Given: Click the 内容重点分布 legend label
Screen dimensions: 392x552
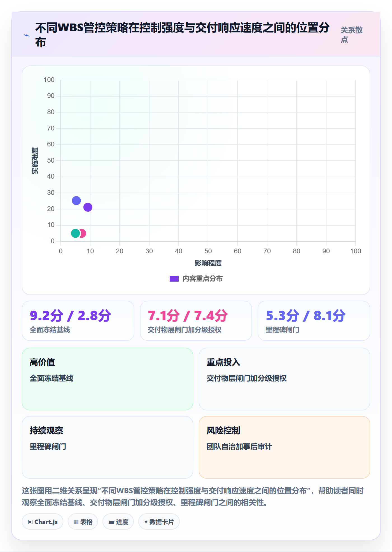Looking at the screenshot, I should 202,279.
